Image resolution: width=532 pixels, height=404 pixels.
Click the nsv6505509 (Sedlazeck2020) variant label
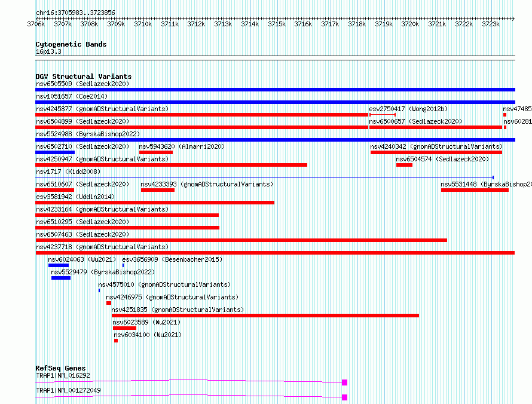[82, 84]
